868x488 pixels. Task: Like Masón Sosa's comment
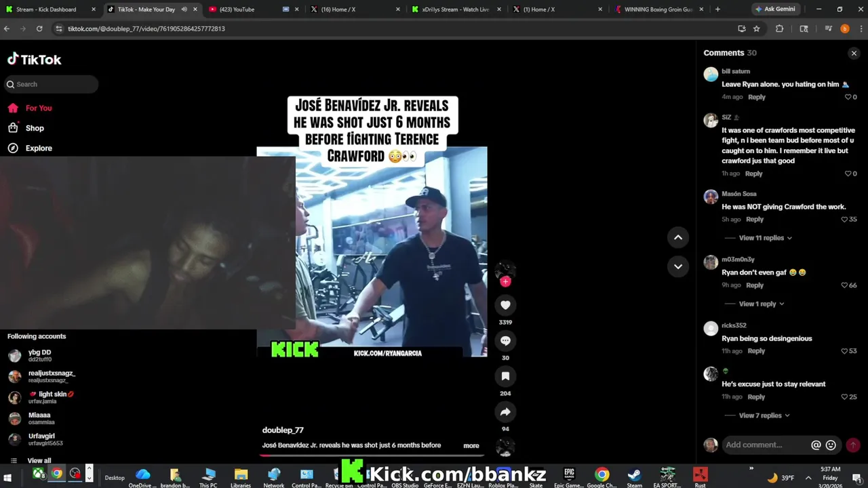point(844,220)
